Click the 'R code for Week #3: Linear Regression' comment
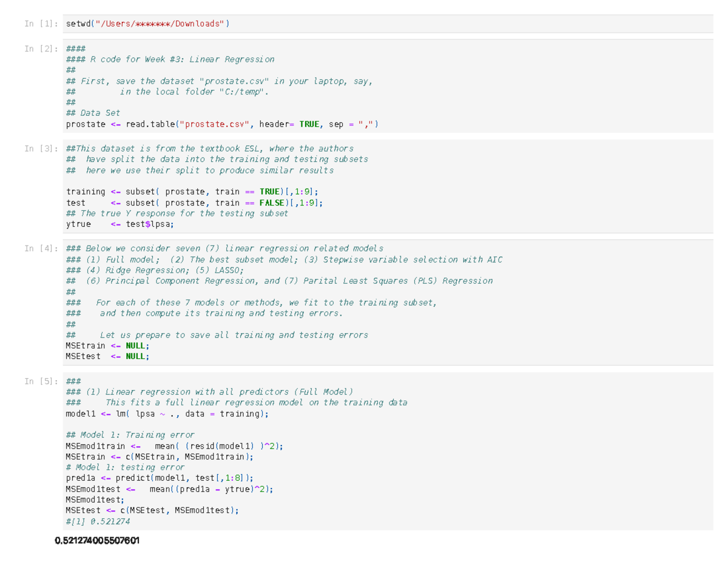728x562 pixels. click(170, 59)
